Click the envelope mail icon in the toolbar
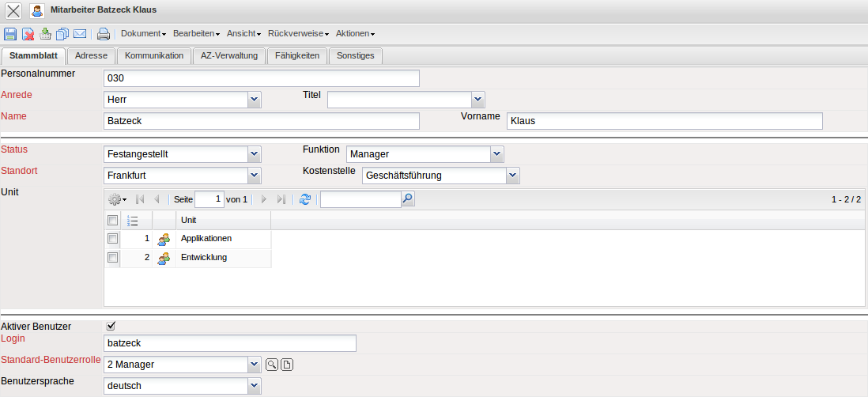This screenshot has width=868, height=397. (x=80, y=34)
